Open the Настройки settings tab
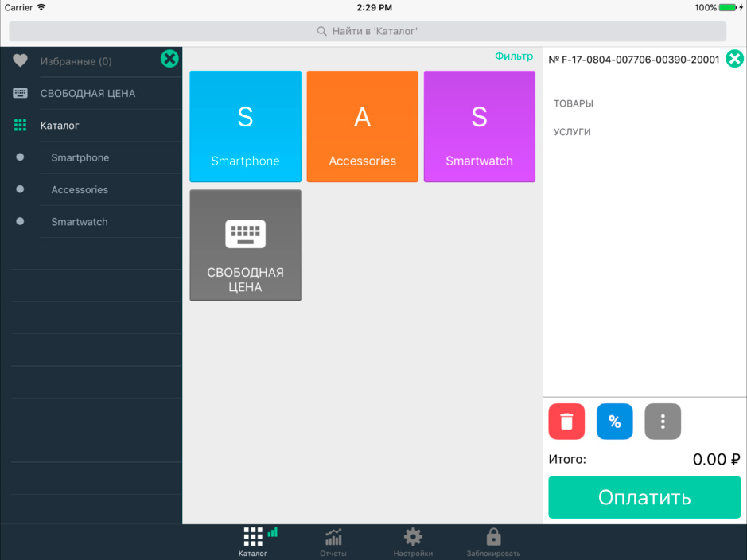 click(x=413, y=542)
